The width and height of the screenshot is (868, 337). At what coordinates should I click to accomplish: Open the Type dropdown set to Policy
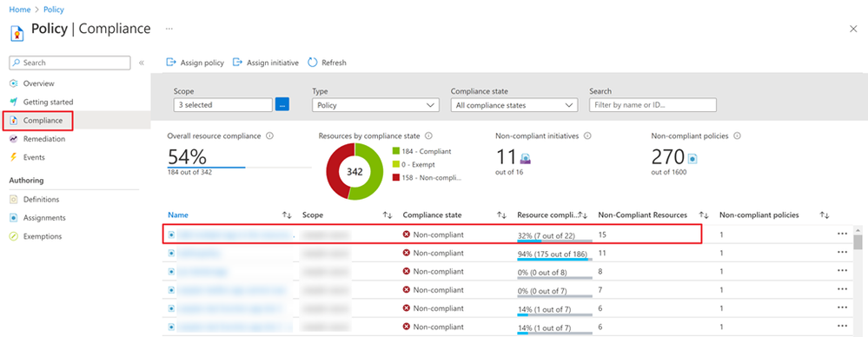pos(375,104)
